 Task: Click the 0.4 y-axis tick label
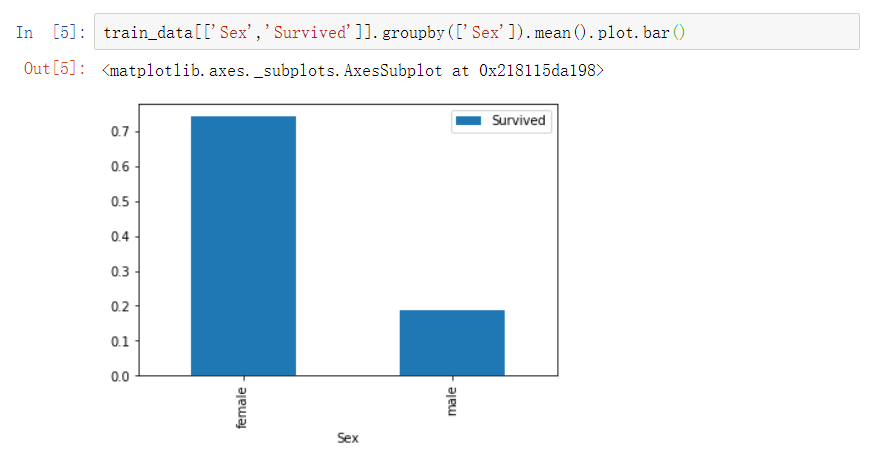[122, 237]
